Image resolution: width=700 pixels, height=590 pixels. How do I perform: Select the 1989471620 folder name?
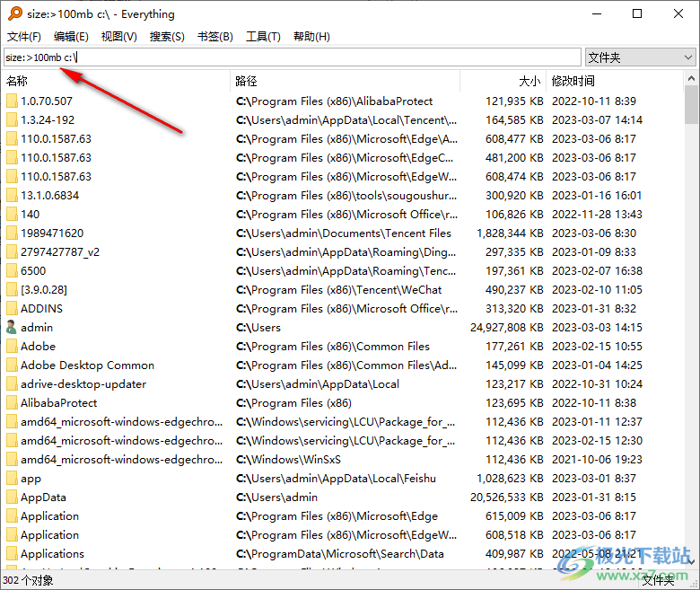(52, 233)
